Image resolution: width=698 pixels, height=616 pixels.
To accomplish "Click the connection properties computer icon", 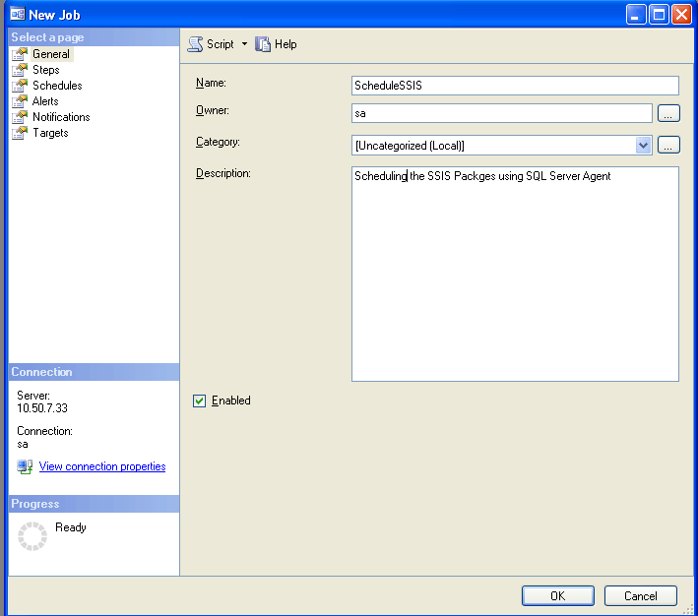I will [25, 466].
